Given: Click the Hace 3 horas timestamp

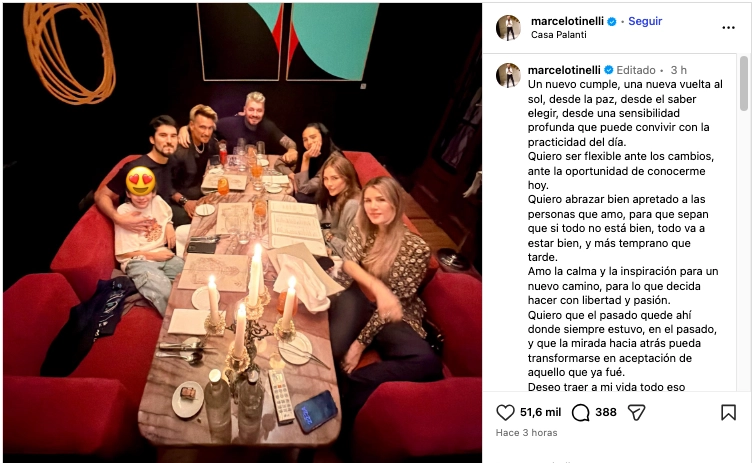Looking at the screenshot, I should point(526,433).
